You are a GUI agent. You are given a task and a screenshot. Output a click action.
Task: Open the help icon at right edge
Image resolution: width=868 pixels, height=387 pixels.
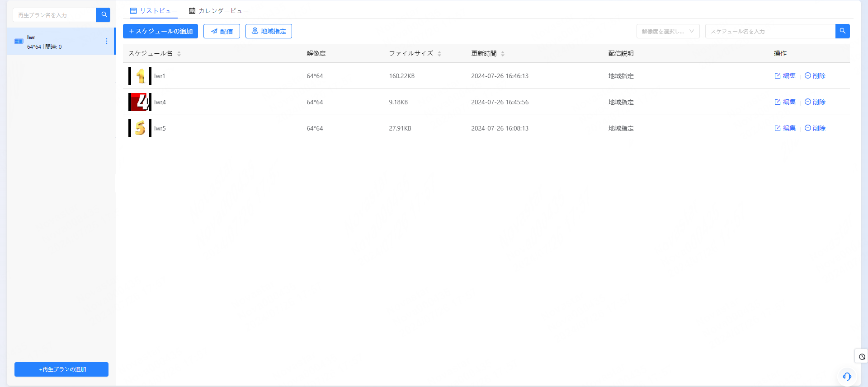coord(862,356)
